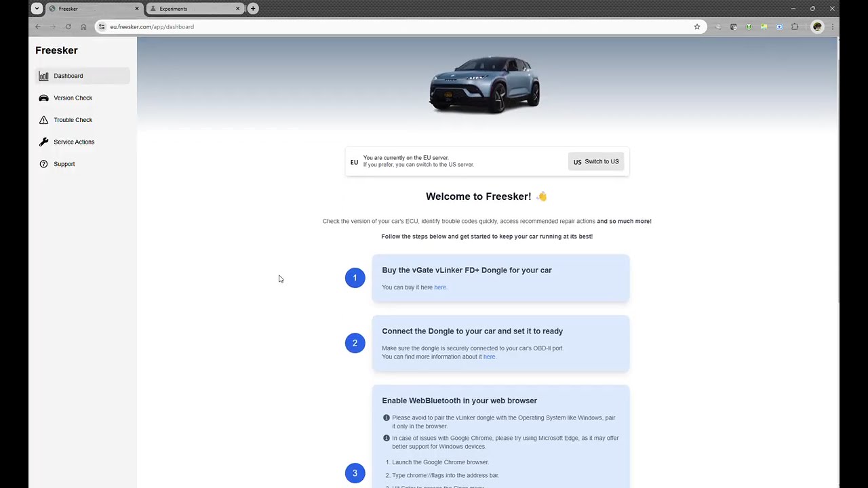Focus the address bar URL field
The image size is (868, 488).
[400, 26]
